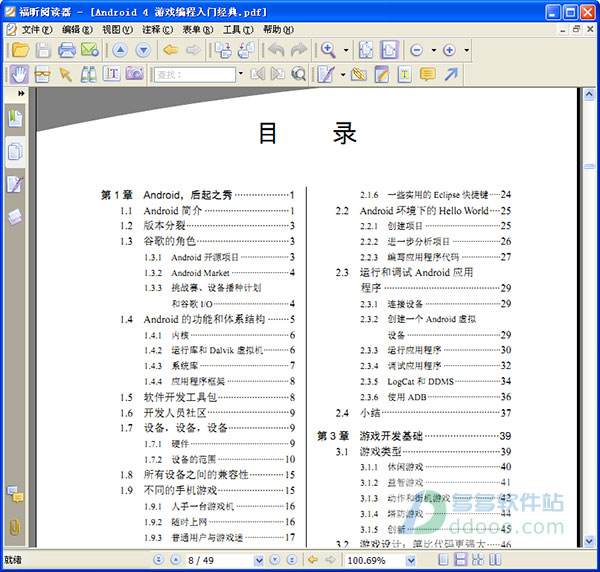Open zoom-out options dropdown arrow

click(434, 50)
